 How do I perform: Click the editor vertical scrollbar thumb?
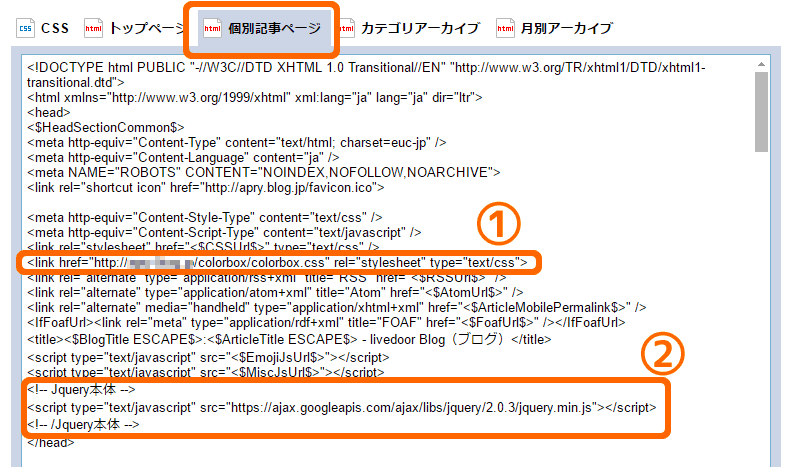(x=761, y=112)
